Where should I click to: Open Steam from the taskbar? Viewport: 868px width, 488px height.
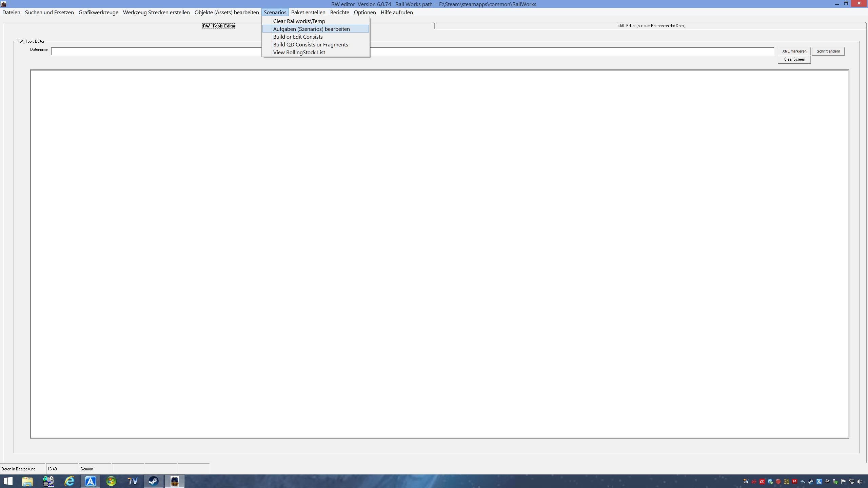(153, 481)
